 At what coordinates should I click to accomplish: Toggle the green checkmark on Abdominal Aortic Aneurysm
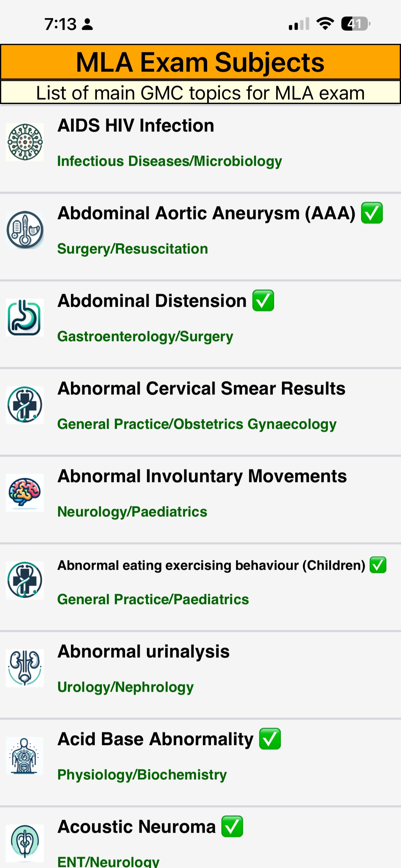coord(372,213)
